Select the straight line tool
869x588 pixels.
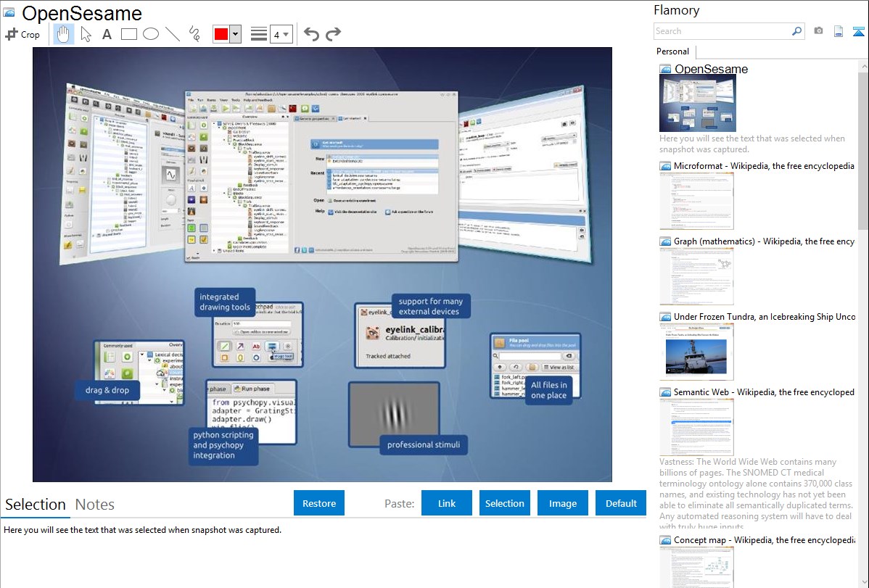pos(172,34)
